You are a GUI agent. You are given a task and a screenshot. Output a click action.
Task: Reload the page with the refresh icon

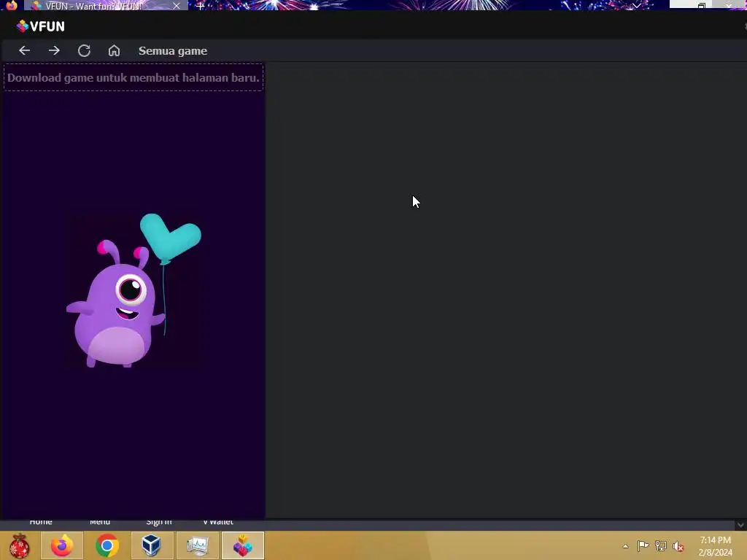coord(85,50)
